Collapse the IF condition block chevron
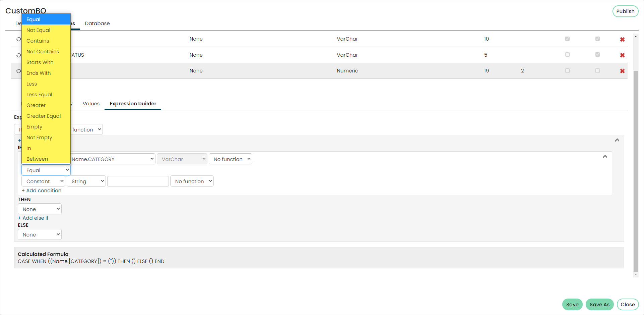 coord(605,157)
